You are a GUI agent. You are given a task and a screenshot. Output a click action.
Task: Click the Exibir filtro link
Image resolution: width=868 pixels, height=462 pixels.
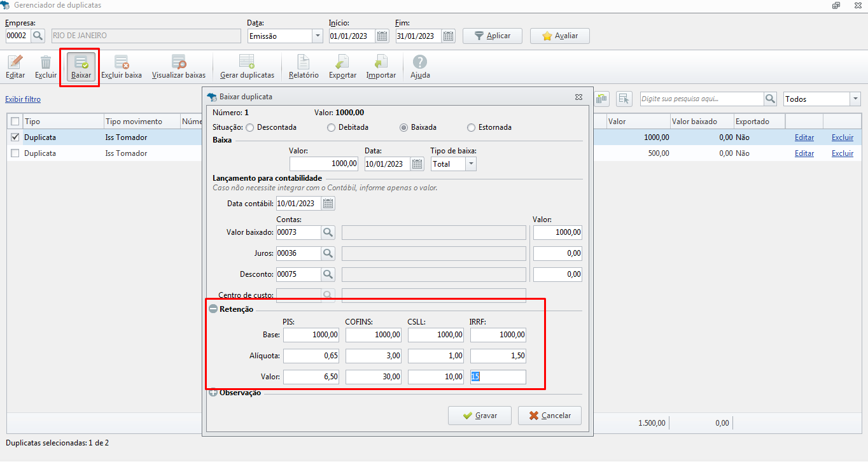tap(23, 99)
